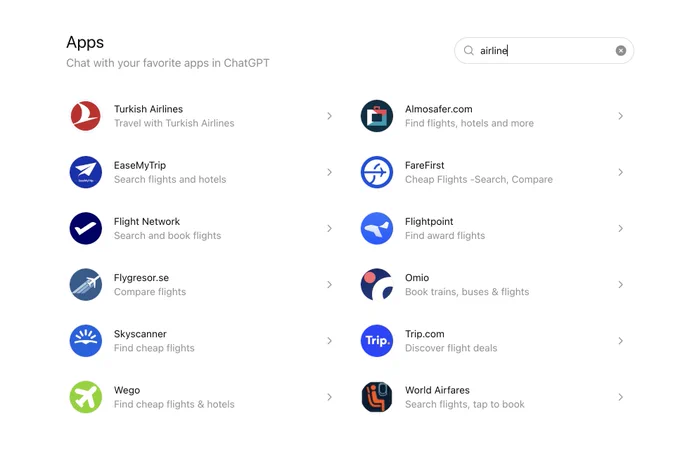Click "Find cheap flights & hotels" text
The image size is (680, 468).
(174, 404)
